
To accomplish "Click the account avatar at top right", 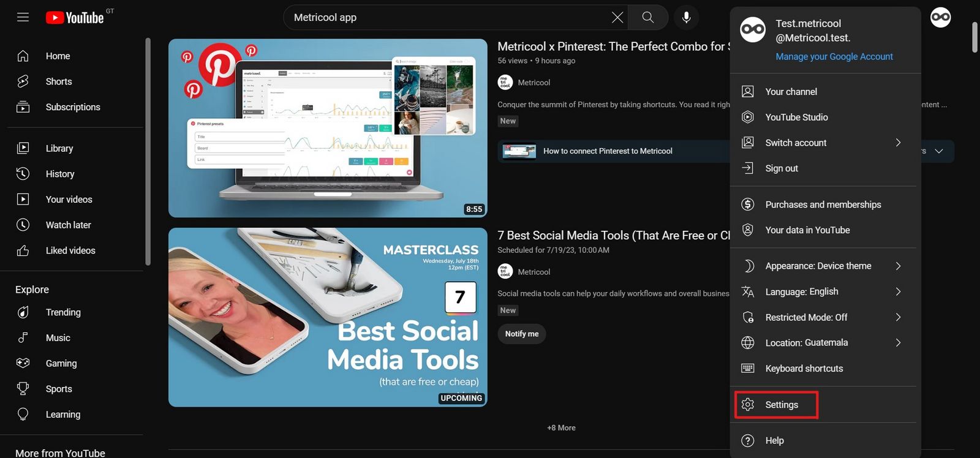I will pos(940,17).
